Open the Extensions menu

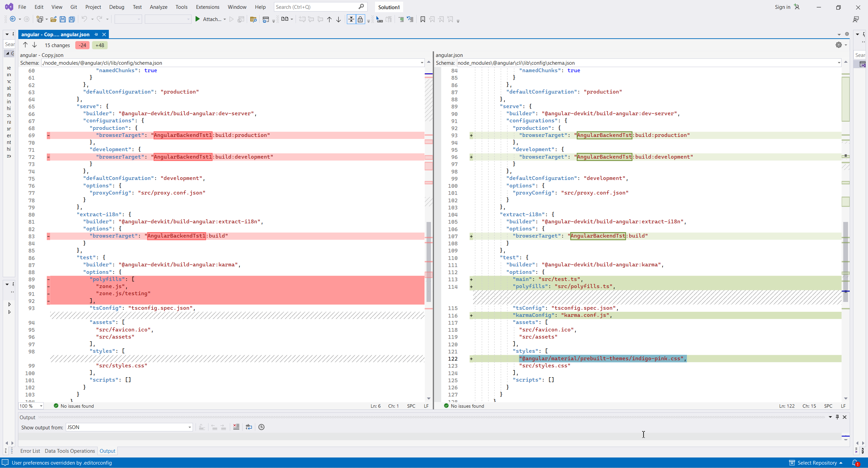click(208, 7)
